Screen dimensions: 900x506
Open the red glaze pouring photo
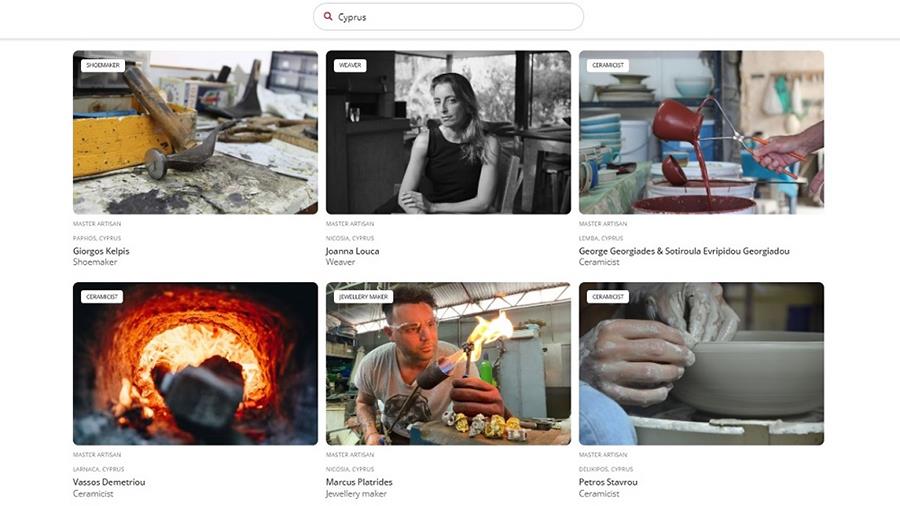coord(701,133)
